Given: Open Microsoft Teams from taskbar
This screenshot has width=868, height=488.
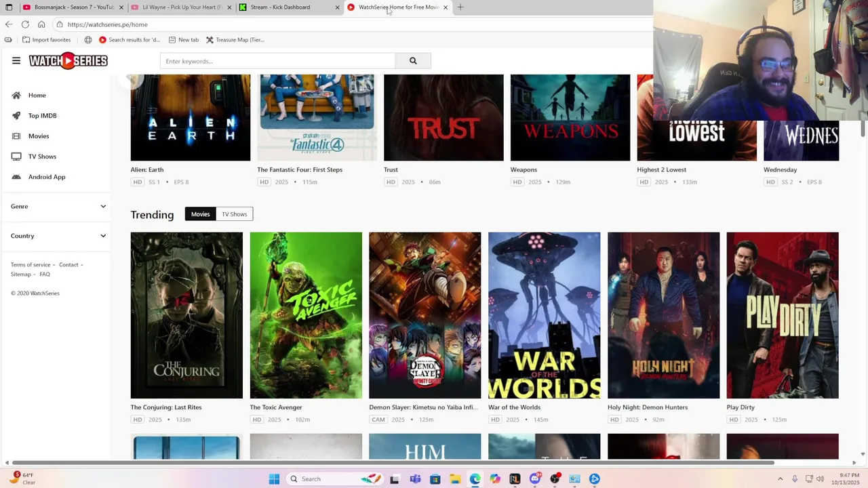Looking at the screenshot, I should click(x=415, y=479).
